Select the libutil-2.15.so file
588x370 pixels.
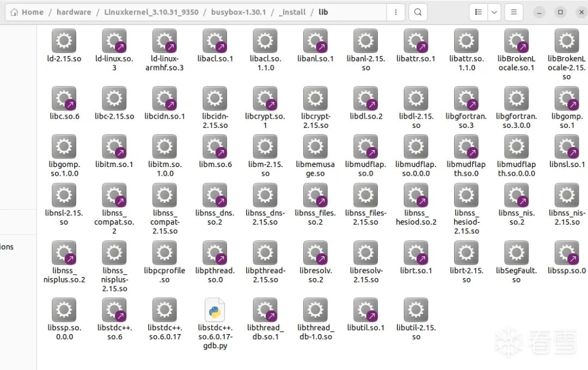click(x=416, y=310)
